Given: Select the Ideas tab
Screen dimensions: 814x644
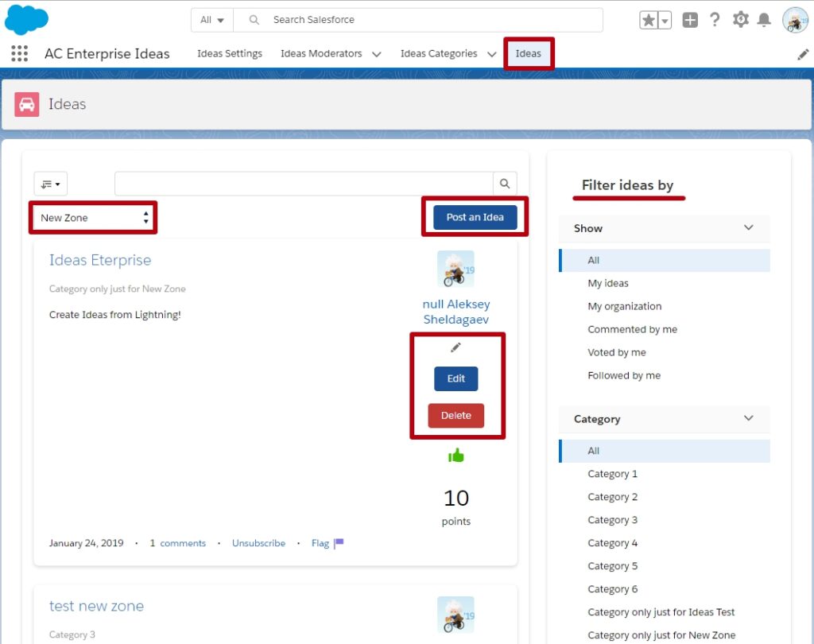Looking at the screenshot, I should [x=528, y=53].
